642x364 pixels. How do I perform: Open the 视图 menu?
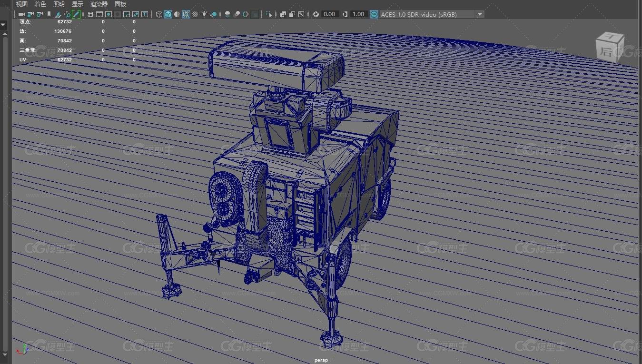[x=22, y=4]
